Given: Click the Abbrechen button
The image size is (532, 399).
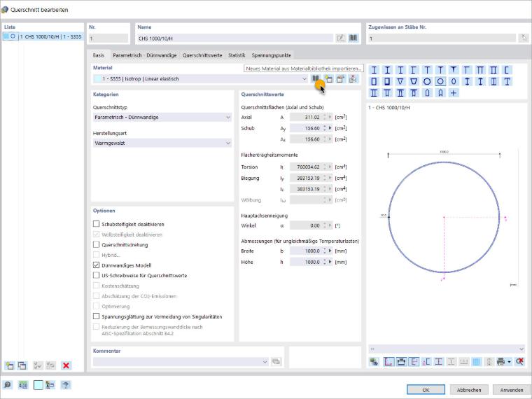Looking at the screenshot, I should tap(469, 390).
